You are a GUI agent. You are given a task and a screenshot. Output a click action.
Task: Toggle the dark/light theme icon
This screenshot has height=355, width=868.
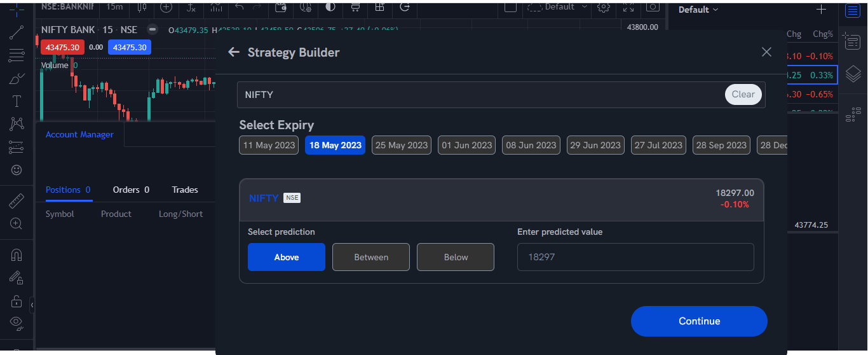click(330, 8)
